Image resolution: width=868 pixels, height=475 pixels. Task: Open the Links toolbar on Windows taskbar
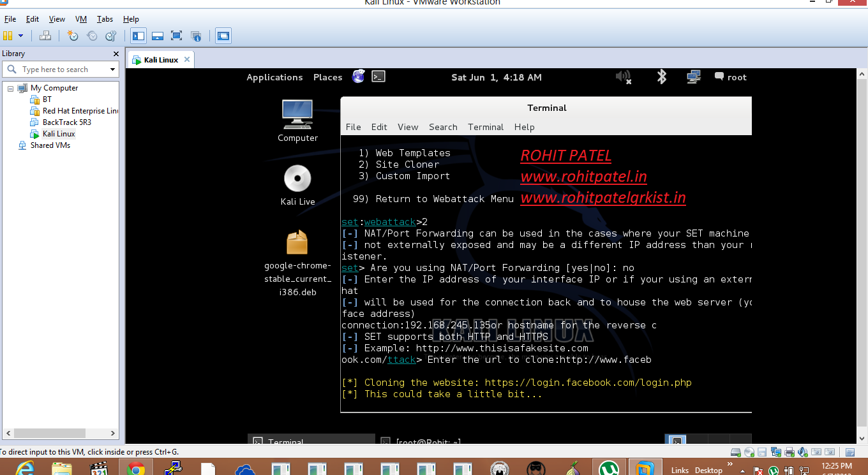tap(680, 471)
